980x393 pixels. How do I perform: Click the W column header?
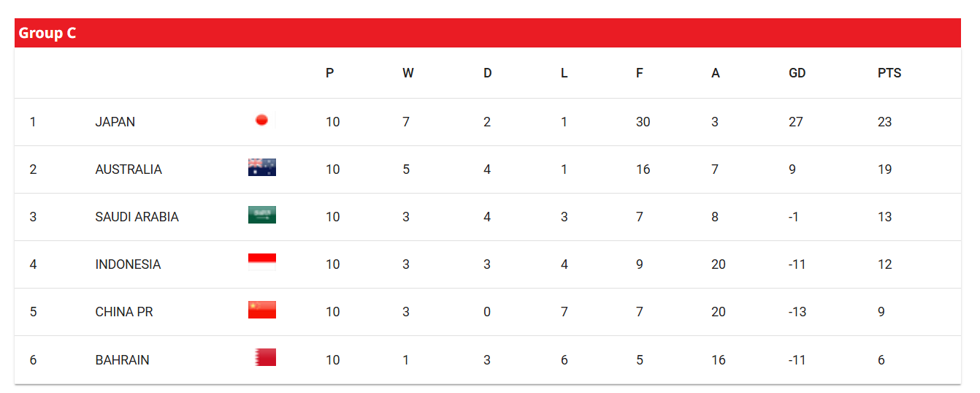coord(408,73)
